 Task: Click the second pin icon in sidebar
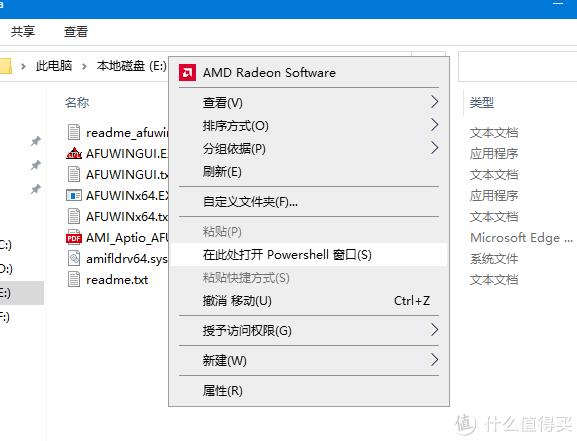point(36,165)
